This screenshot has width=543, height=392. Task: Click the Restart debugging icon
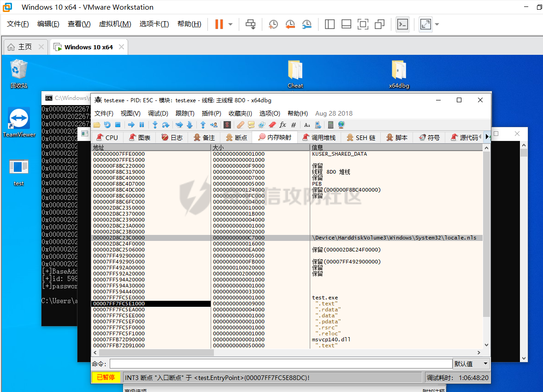tap(107, 125)
